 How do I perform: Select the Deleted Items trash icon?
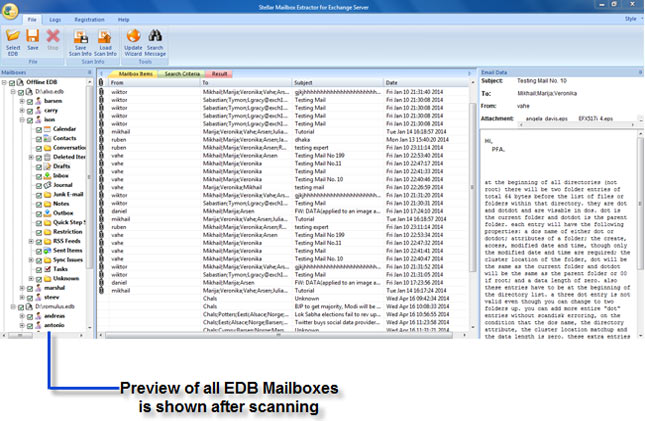point(48,157)
